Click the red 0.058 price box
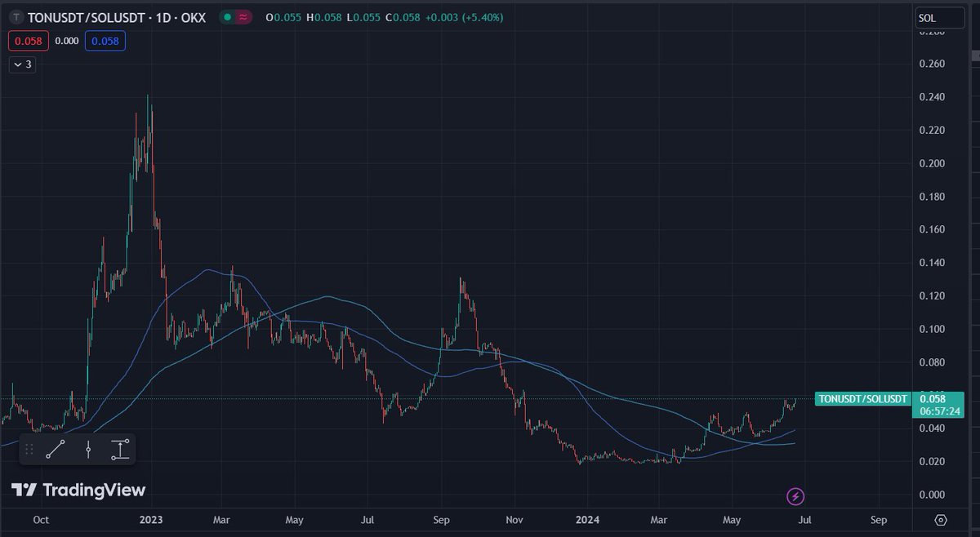Viewport: 980px width, 537px height. click(x=29, y=40)
